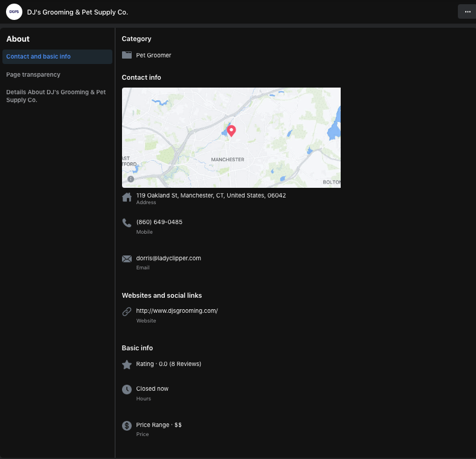Image resolution: width=476 pixels, height=459 pixels.
Task: Expand the Closed now hours entry
Action: pos(152,389)
